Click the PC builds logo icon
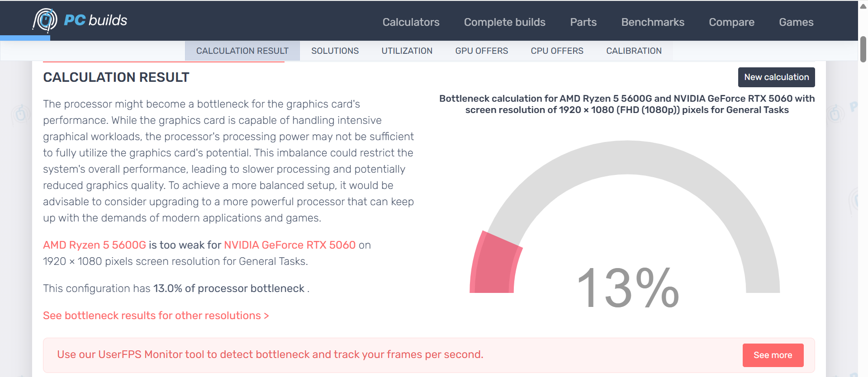This screenshot has width=868, height=377. coord(45,20)
